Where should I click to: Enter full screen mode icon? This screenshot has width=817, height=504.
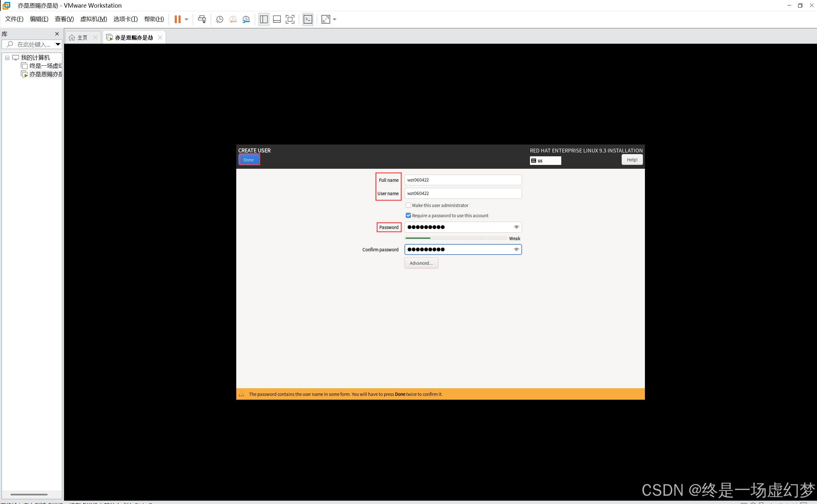coord(290,19)
